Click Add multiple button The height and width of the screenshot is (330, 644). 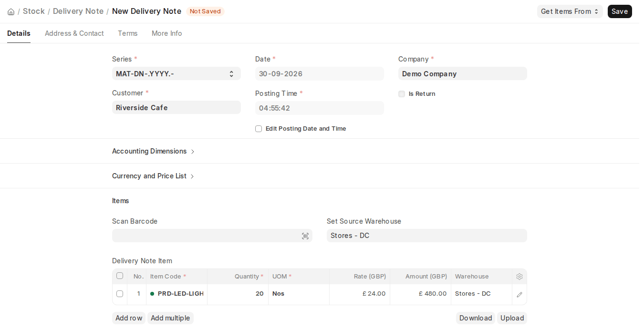tap(170, 318)
